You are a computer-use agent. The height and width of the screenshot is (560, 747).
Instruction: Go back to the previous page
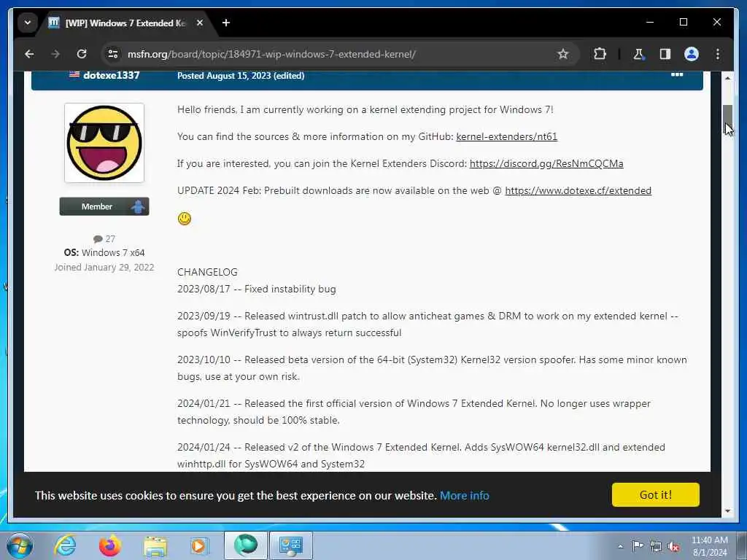point(29,54)
